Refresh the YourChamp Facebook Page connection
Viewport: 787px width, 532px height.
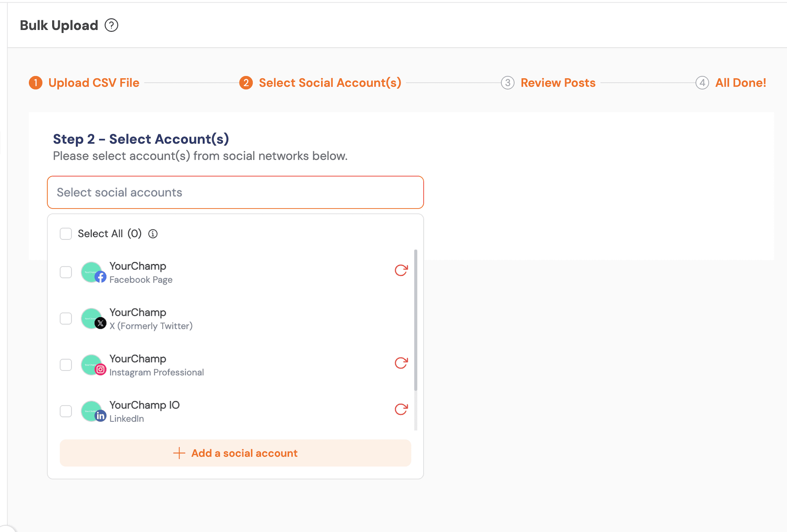[401, 270]
